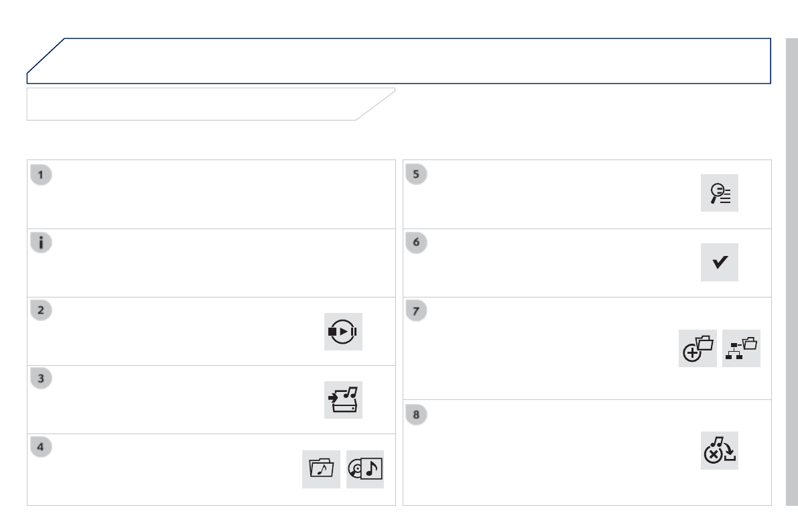Click the play/pause source icon

point(343,332)
